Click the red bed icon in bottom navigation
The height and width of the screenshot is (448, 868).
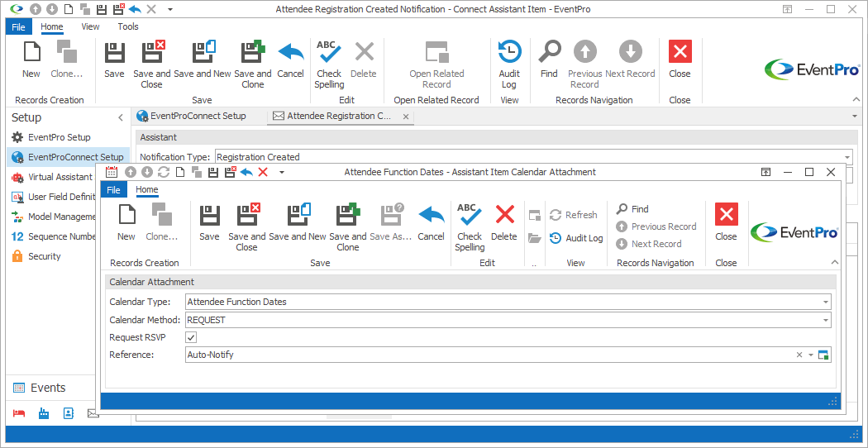[19, 413]
